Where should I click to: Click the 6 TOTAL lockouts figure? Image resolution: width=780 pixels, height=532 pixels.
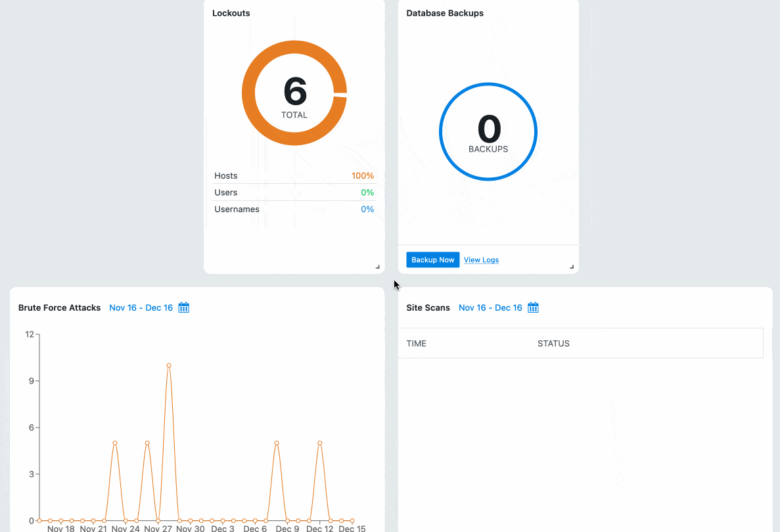[x=294, y=97]
